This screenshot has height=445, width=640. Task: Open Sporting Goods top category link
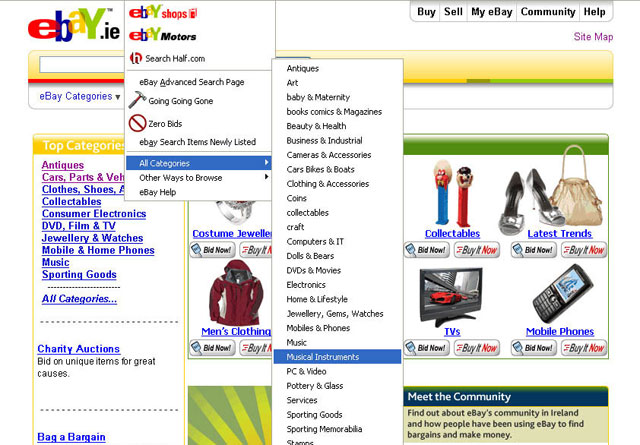(x=79, y=274)
